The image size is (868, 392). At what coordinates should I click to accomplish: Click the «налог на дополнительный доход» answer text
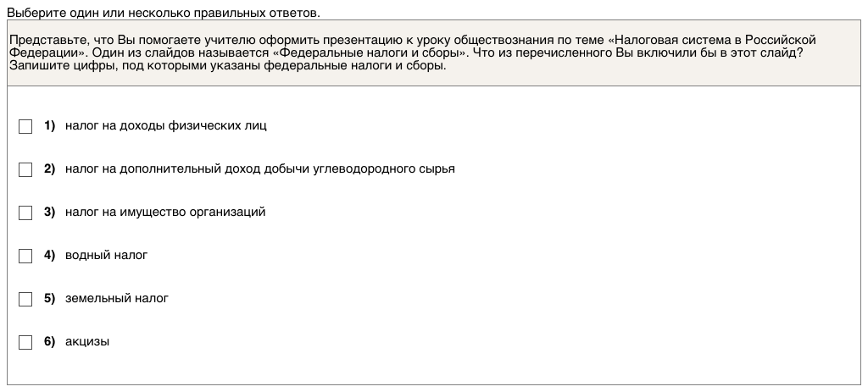259,169
